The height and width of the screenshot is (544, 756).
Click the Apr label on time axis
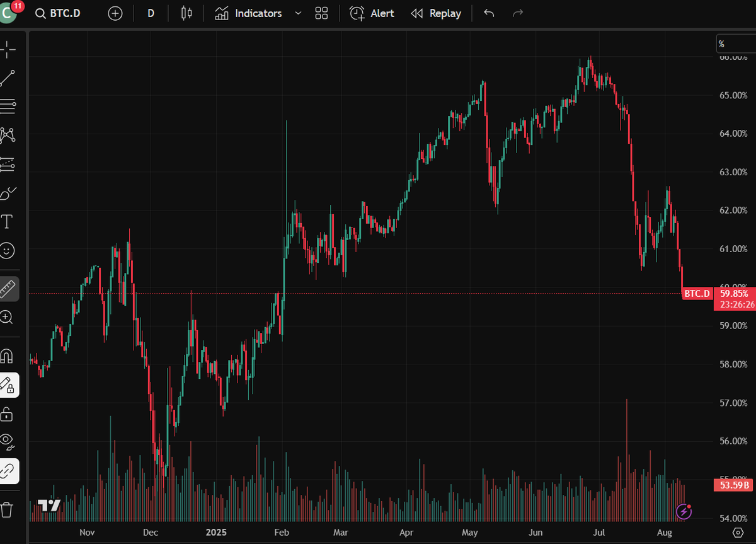pos(407,533)
